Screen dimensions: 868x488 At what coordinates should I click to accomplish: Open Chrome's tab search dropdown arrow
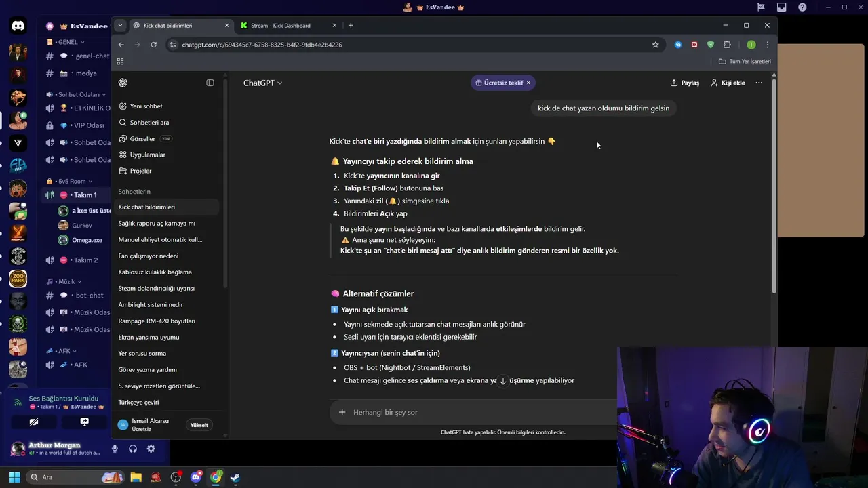120,26
